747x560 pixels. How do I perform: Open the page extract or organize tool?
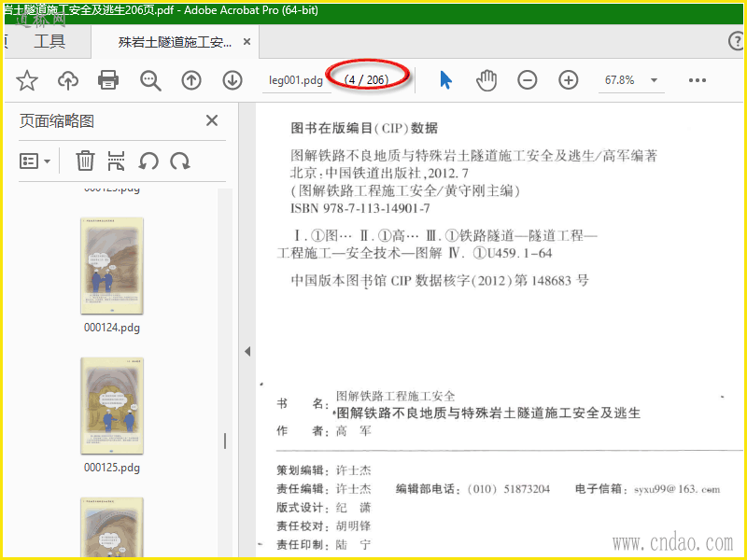pos(116,161)
